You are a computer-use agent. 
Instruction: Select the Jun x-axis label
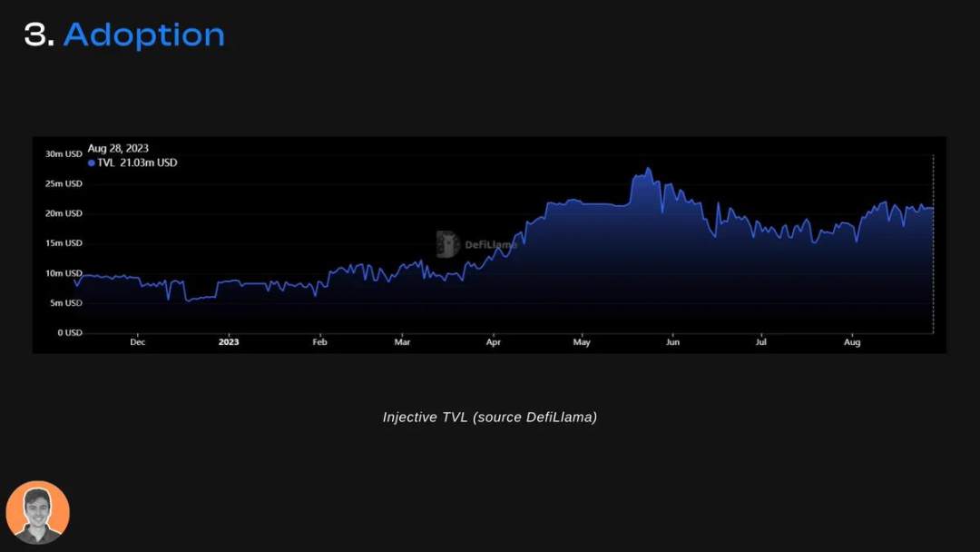pyautogui.click(x=672, y=342)
